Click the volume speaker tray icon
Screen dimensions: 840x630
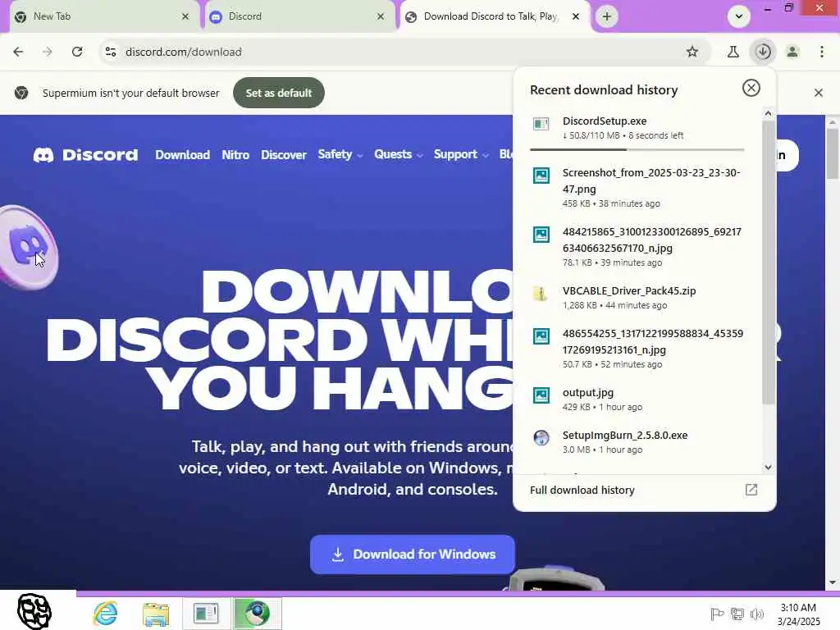click(757, 614)
